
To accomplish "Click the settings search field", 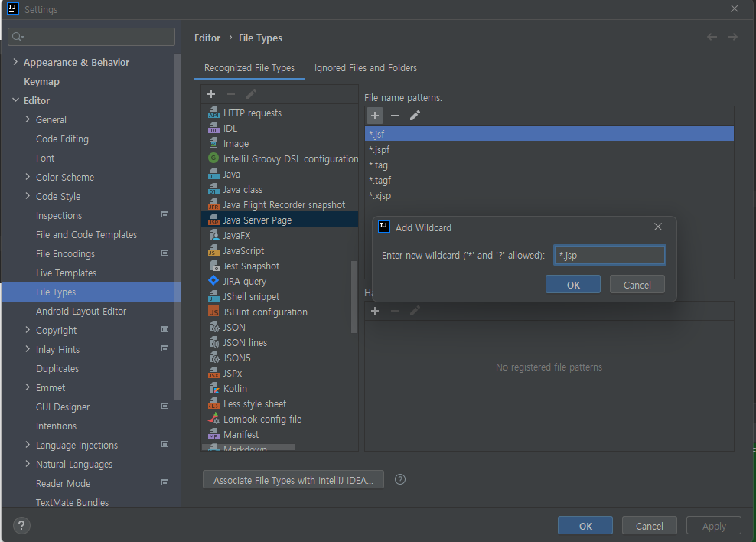I will (x=92, y=37).
